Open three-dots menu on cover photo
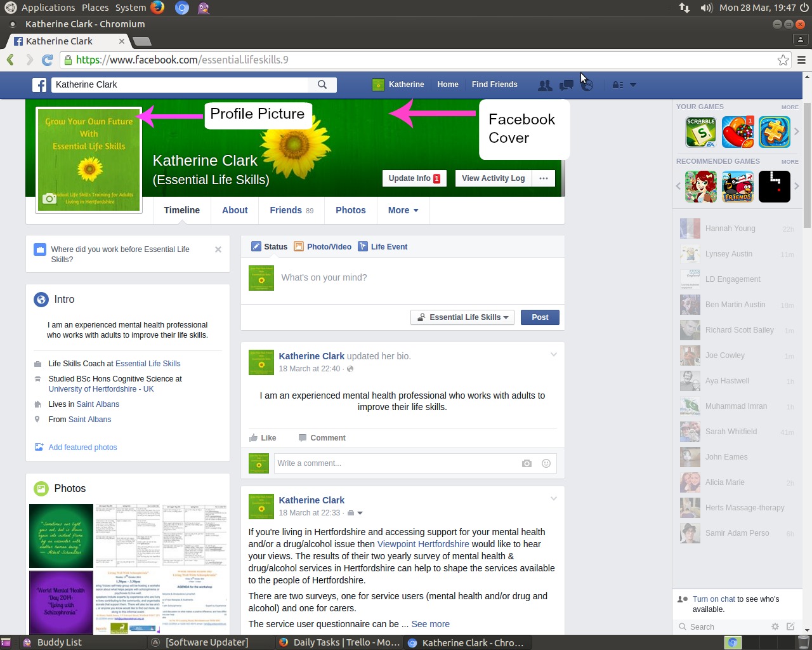Screen dimensions: 812x650 click(x=544, y=178)
